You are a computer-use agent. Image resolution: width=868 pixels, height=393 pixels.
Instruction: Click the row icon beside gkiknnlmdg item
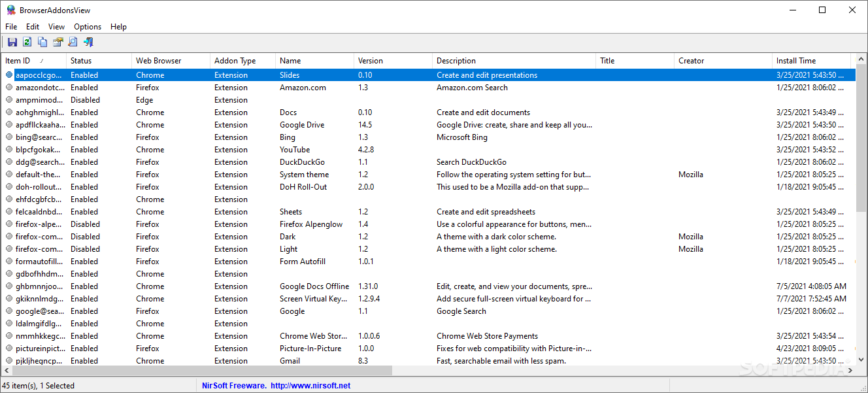pos(9,299)
